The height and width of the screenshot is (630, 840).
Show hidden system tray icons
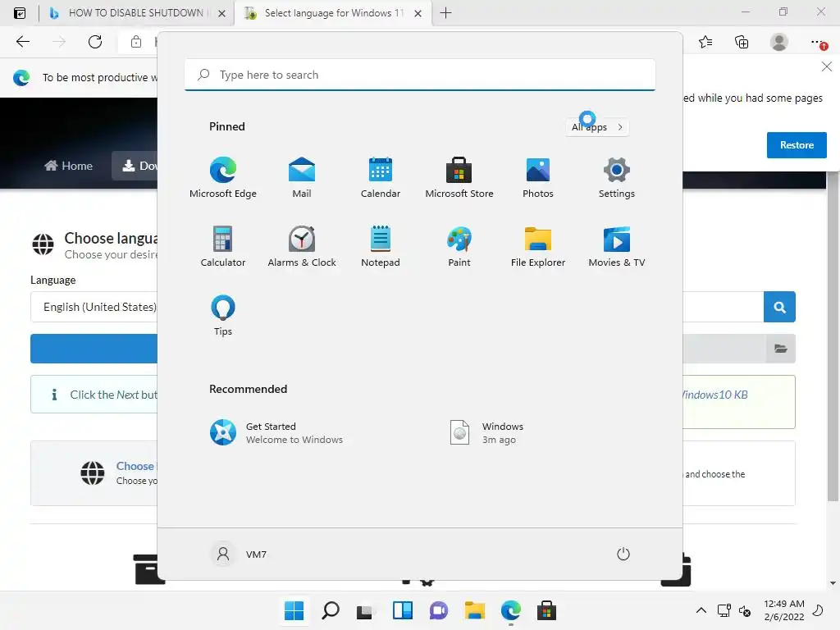(x=701, y=610)
